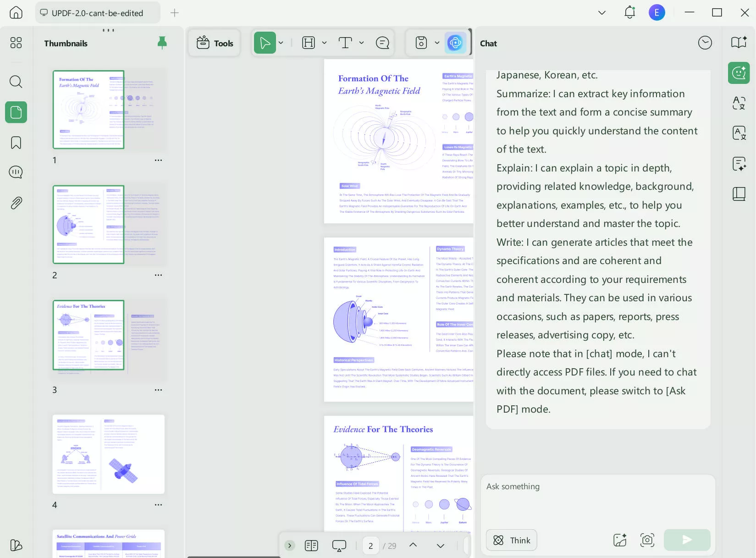Click the "Thumbnails" panel heading

click(66, 44)
